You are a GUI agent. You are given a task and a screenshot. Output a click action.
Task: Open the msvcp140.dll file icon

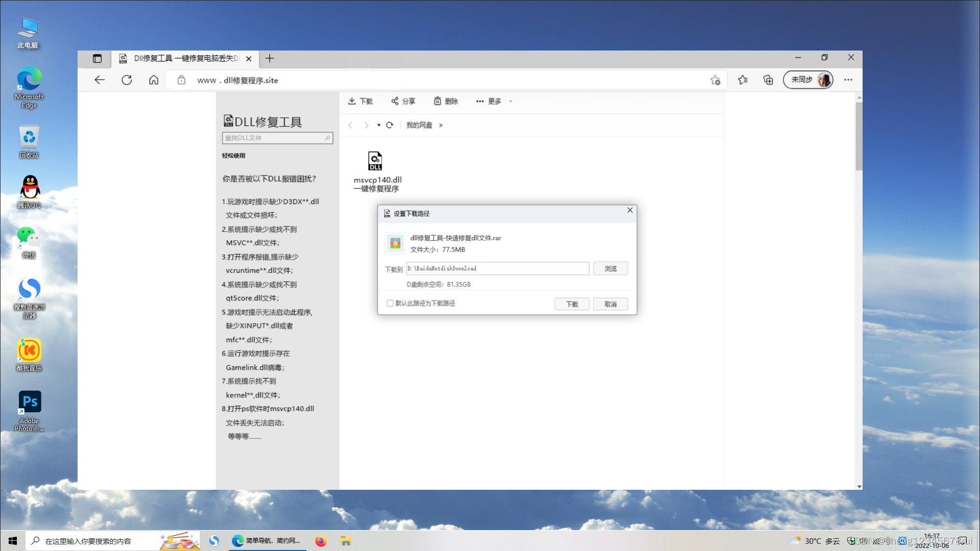coord(375,161)
